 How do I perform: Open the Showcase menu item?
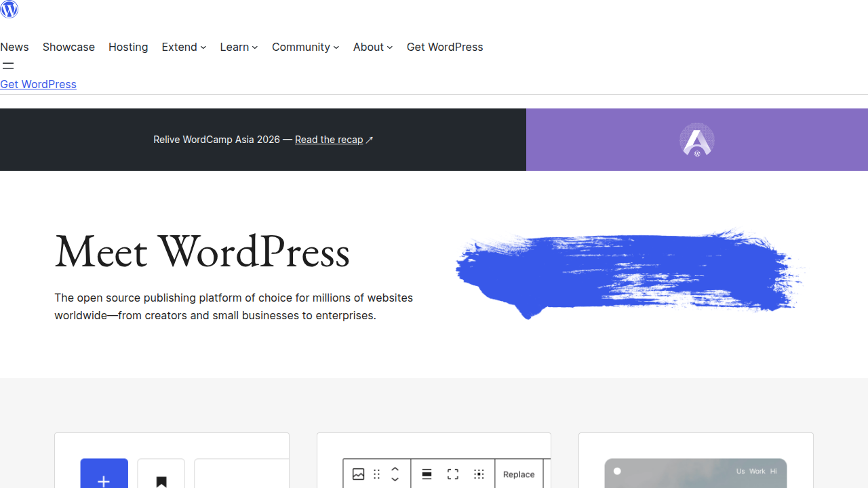click(x=68, y=47)
